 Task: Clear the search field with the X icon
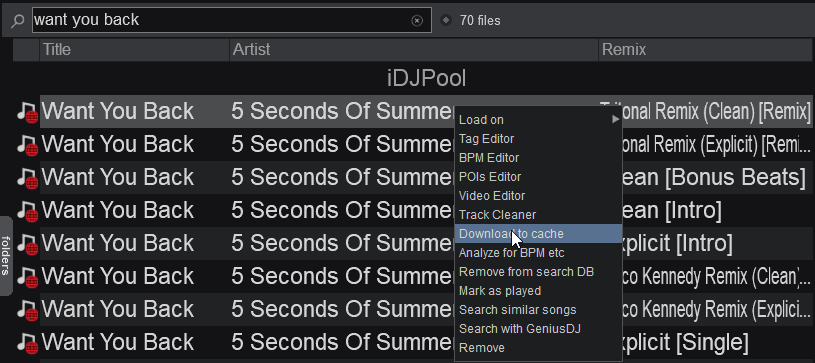point(417,20)
